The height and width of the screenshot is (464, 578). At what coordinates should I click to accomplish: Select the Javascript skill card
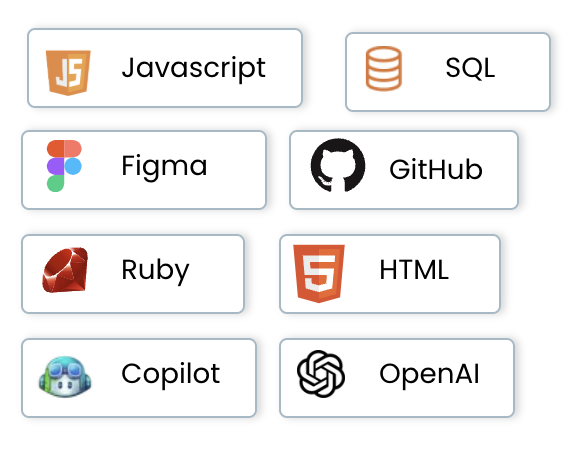click(165, 68)
